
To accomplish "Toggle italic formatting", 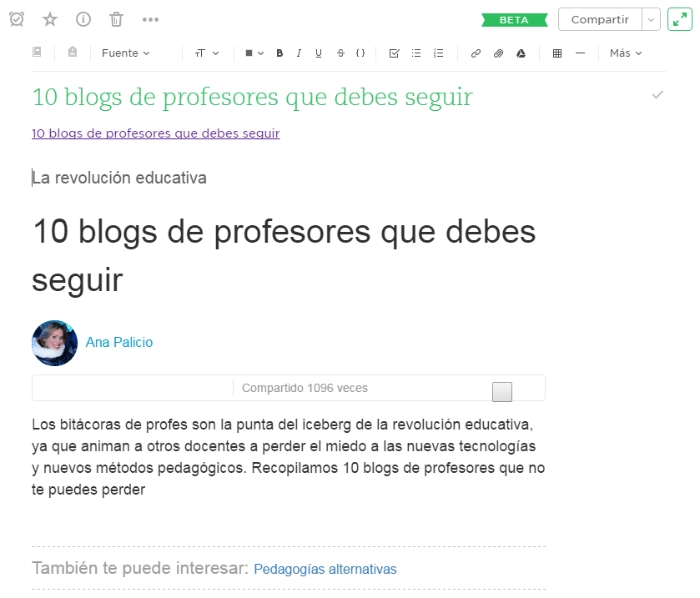I will [299, 53].
